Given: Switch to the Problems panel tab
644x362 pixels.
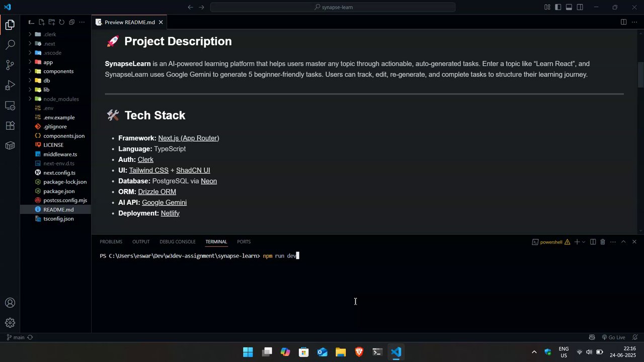Looking at the screenshot, I should coord(111,242).
